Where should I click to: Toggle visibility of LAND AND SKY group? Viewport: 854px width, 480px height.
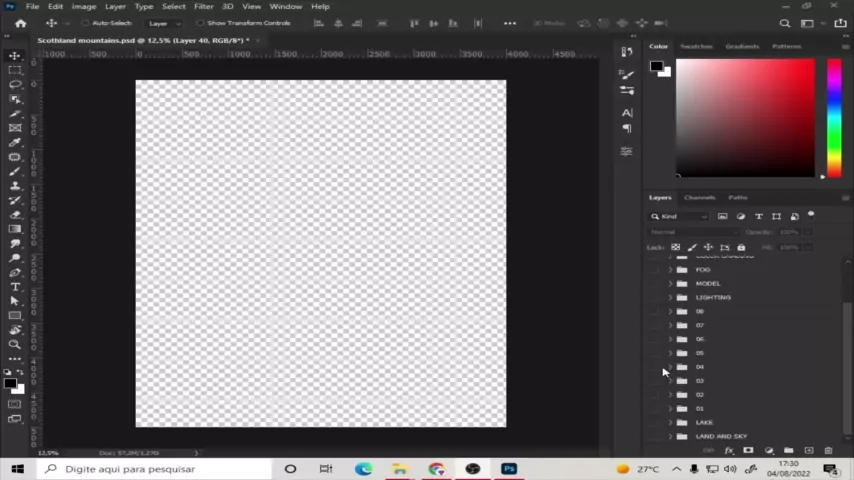(x=654, y=436)
